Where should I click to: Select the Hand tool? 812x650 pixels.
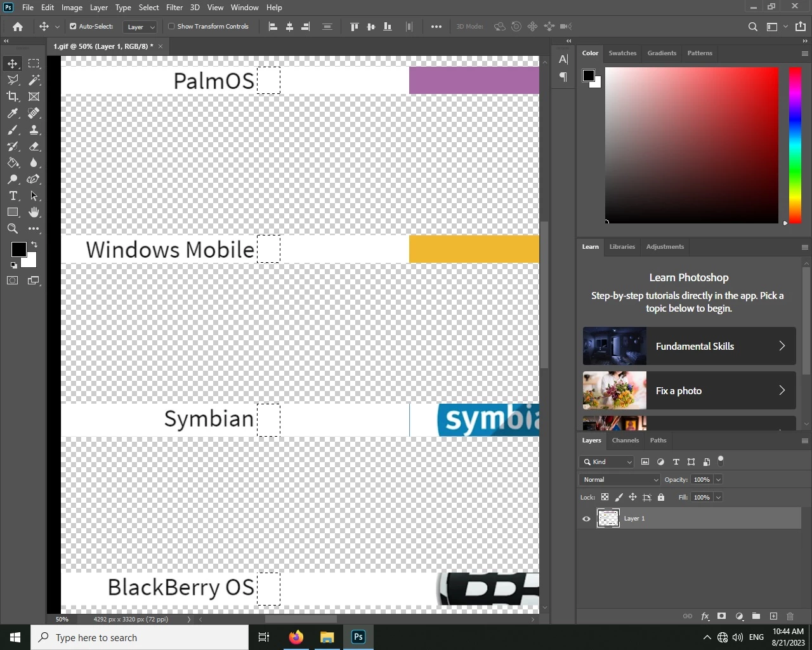click(x=34, y=212)
